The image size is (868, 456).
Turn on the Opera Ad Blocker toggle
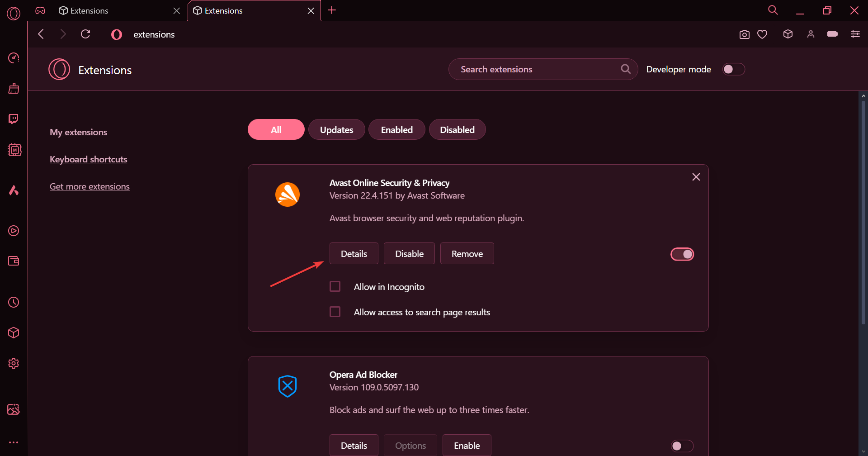(682, 446)
